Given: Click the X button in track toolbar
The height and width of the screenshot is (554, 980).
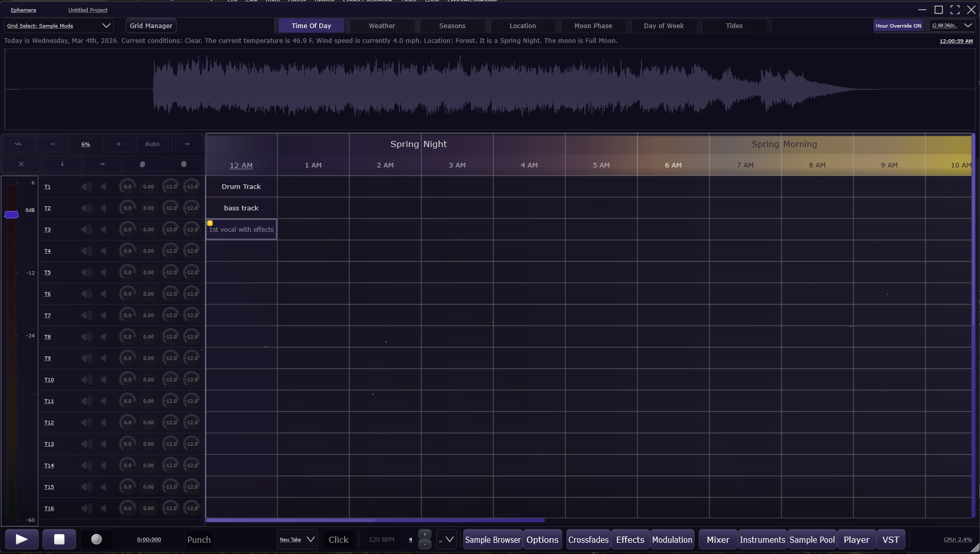Looking at the screenshot, I should (x=21, y=164).
